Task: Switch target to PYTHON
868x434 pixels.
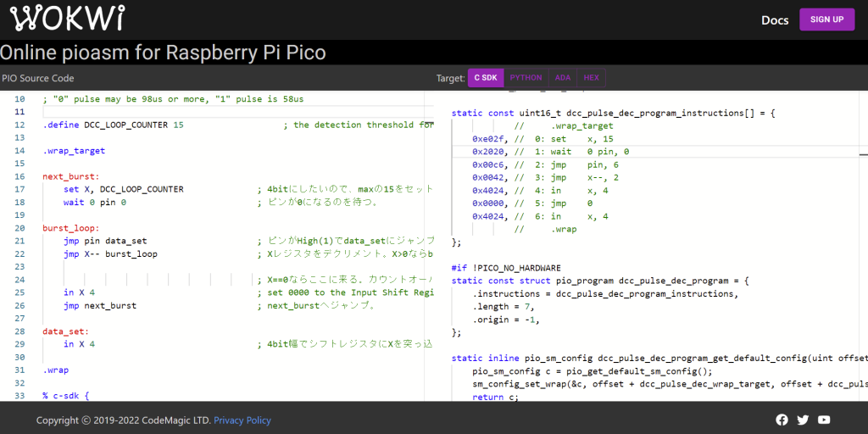Action: tap(526, 78)
